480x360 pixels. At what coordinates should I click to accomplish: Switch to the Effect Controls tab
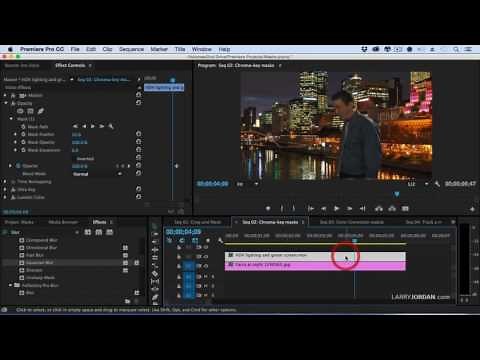click(x=70, y=65)
